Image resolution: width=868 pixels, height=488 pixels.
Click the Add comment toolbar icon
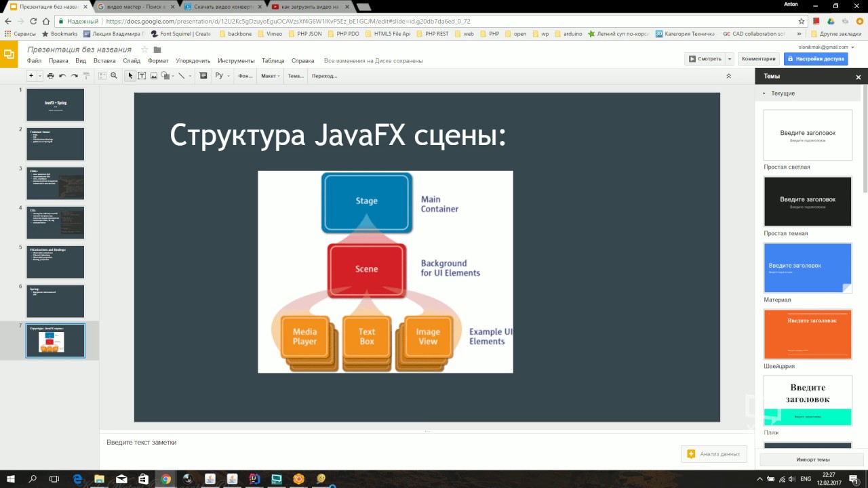(203, 76)
